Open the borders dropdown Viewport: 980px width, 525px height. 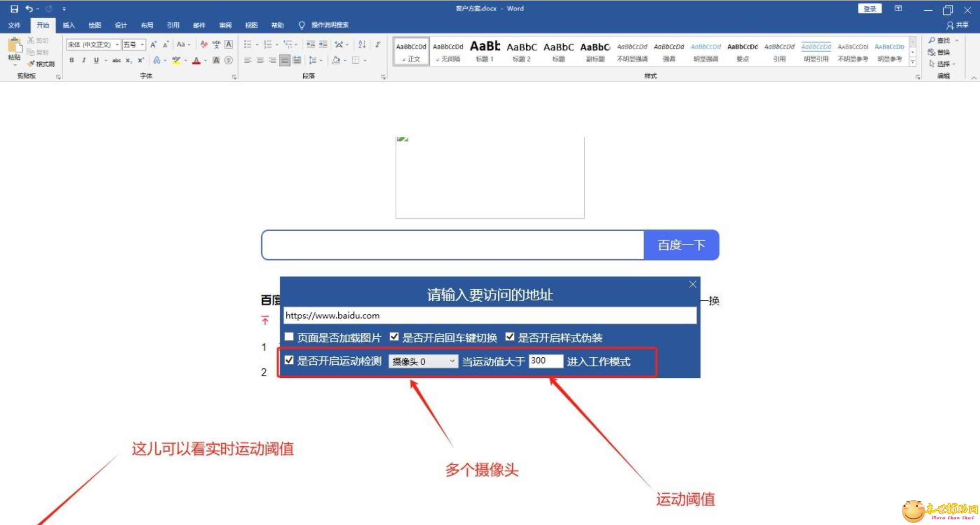pos(365,60)
